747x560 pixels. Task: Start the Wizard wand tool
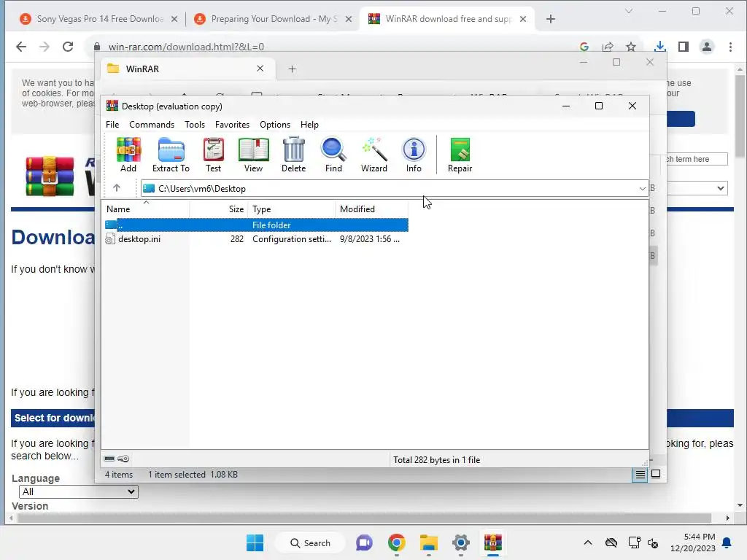tap(374, 155)
